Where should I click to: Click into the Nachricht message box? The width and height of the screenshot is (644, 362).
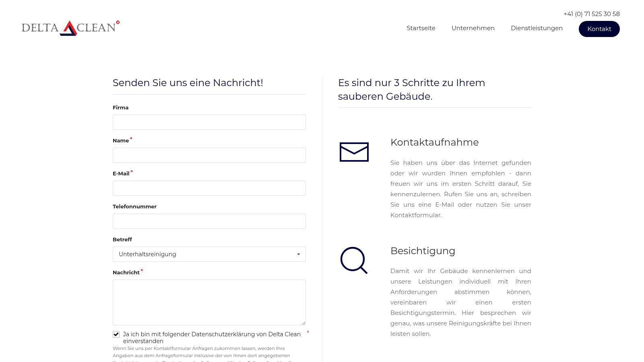pos(209,302)
